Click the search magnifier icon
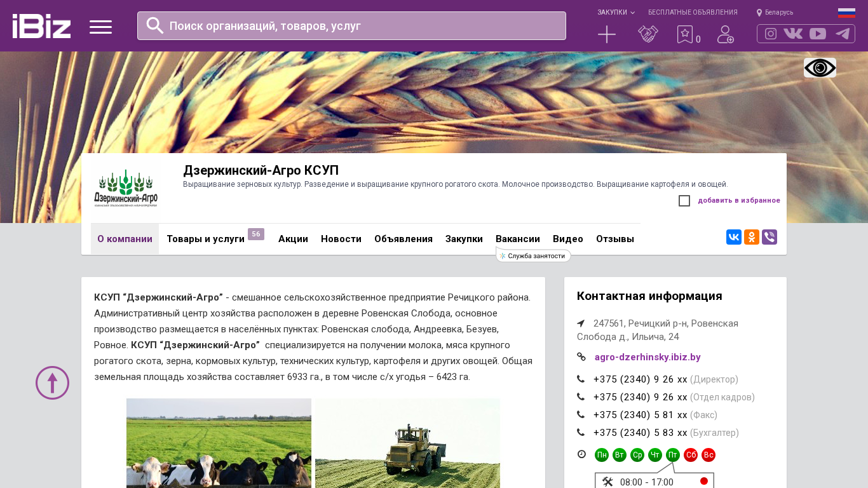The height and width of the screenshot is (488, 868). click(x=155, y=25)
